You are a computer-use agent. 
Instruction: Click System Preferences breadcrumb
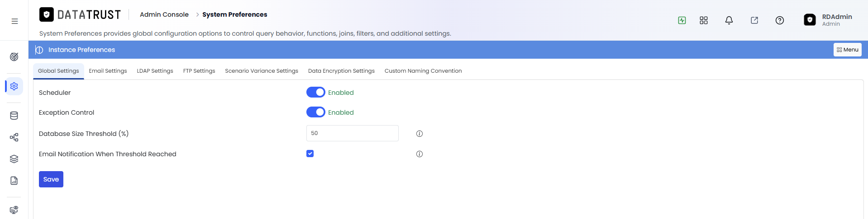click(x=235, y=14)
